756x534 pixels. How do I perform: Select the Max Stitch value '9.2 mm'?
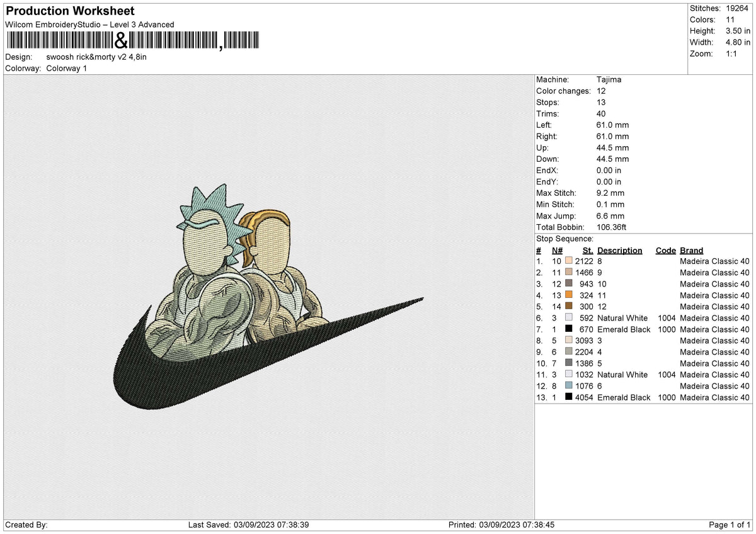[610, 193]
